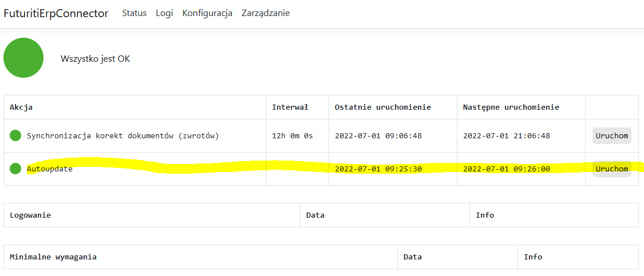The height and width of the screenshot is (276, 644).
Task: Click Synchronizacja korekt dokumentów (zwrotów) row text
Action: click(x=123, y=136)
